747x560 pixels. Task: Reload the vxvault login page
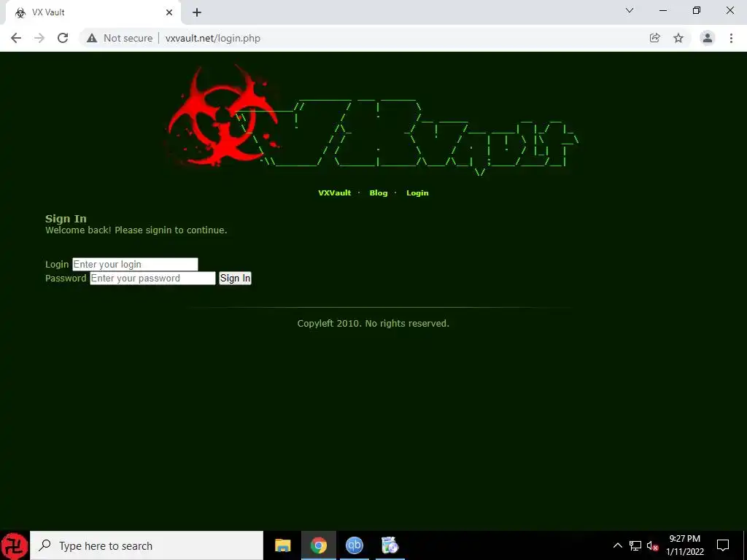click(63, 38)
